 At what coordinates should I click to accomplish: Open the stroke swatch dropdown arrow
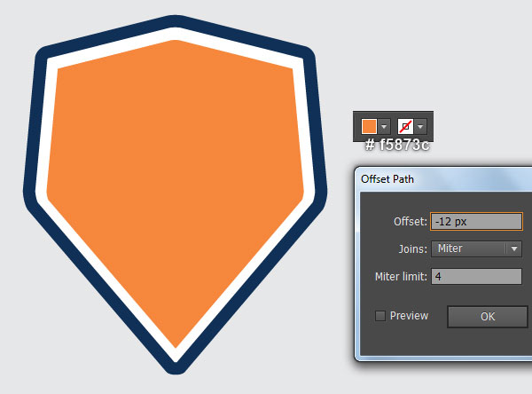420,127
